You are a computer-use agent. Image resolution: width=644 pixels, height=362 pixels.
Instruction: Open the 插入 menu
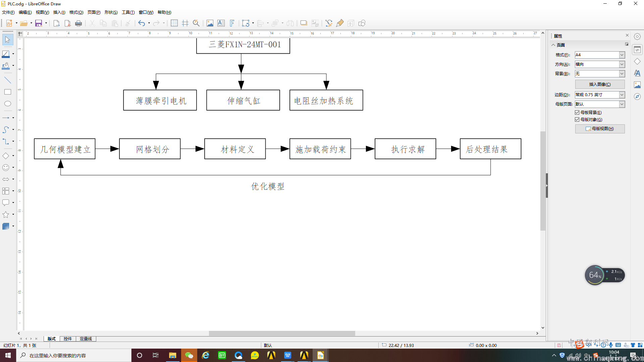[59, 12]
